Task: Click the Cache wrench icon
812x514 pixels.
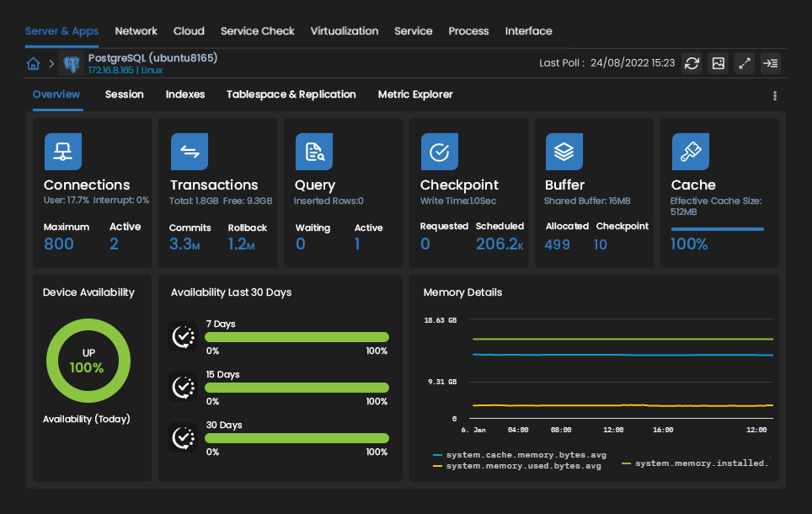Action: [690, 152]
